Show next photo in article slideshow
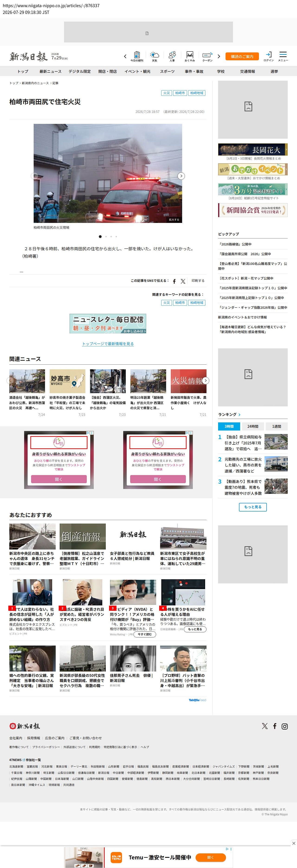This screenshot has height=868, width=297. (181, 176)
